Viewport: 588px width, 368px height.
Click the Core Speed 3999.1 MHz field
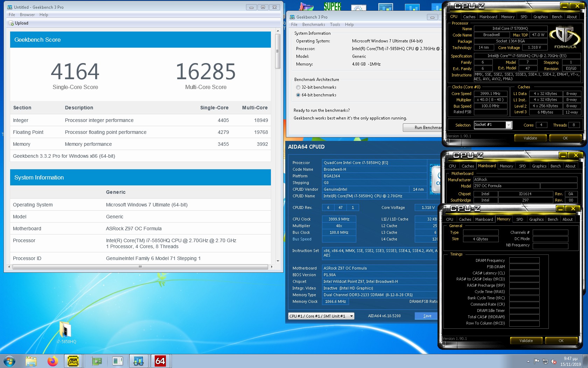pyautogui.click(x=490, y=94)
